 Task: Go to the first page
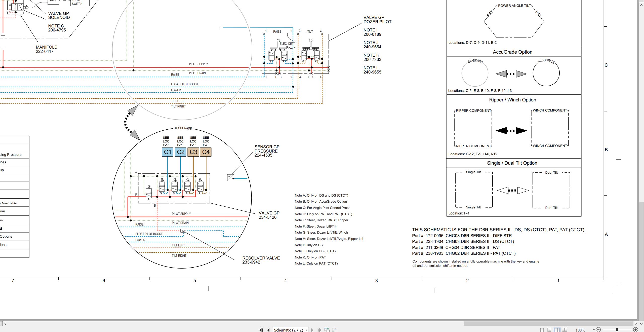coord(261,330)
